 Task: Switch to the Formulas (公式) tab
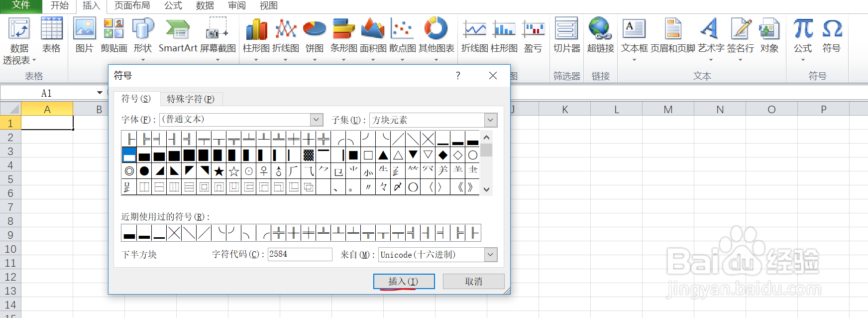[x=173, y=5]
